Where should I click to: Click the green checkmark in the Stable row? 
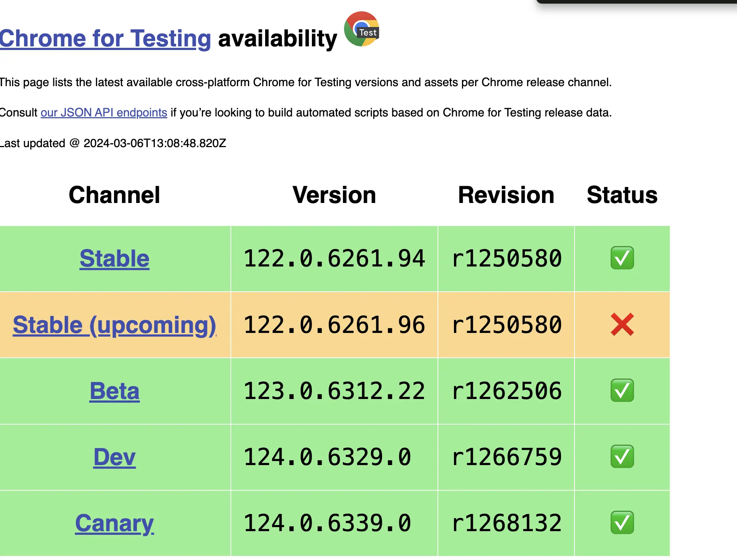click(x=622, y=258)
